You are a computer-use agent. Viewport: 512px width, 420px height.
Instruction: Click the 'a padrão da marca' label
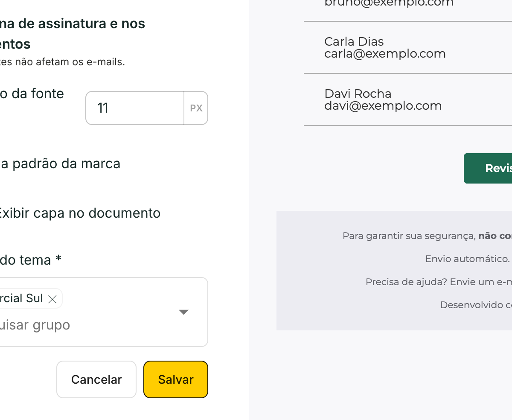click(x=60, y=163)
